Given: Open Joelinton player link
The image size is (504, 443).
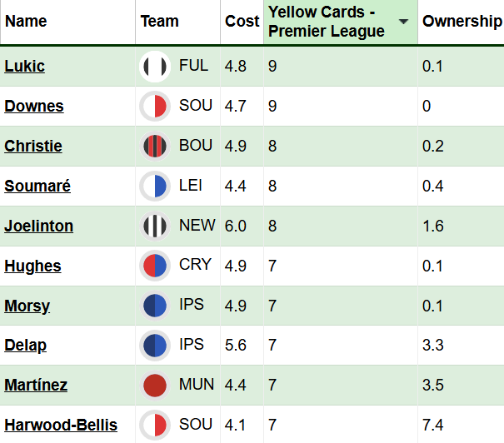Looking at the screenshot, I should (x=38, y=226).
